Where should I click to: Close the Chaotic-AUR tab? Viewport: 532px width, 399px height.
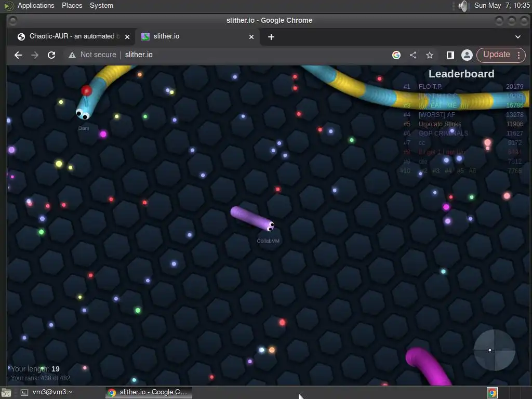pyautogui.click(x=127, y=37)
